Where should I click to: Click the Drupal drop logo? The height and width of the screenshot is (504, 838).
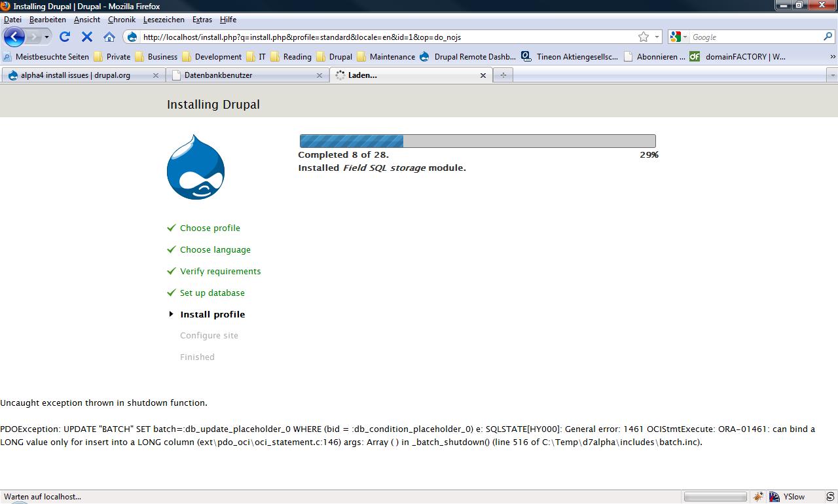(x=196, y=167)
